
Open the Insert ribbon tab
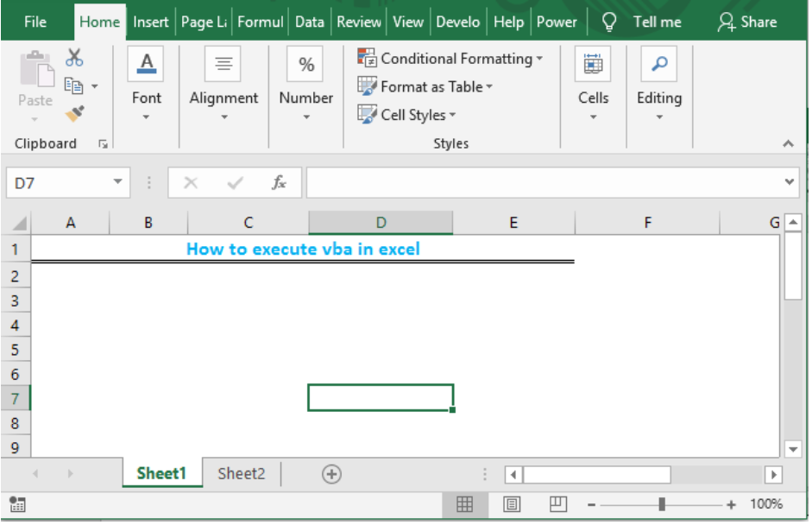151,22
